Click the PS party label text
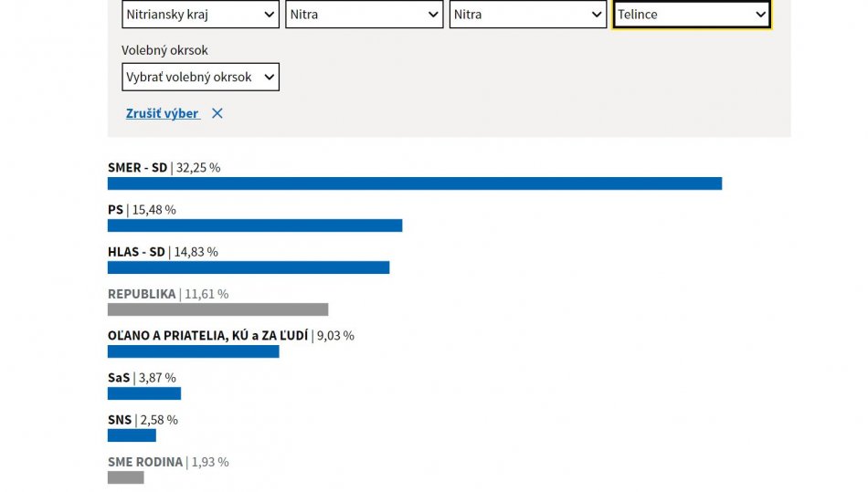868x492 pixels. (115, 210)
